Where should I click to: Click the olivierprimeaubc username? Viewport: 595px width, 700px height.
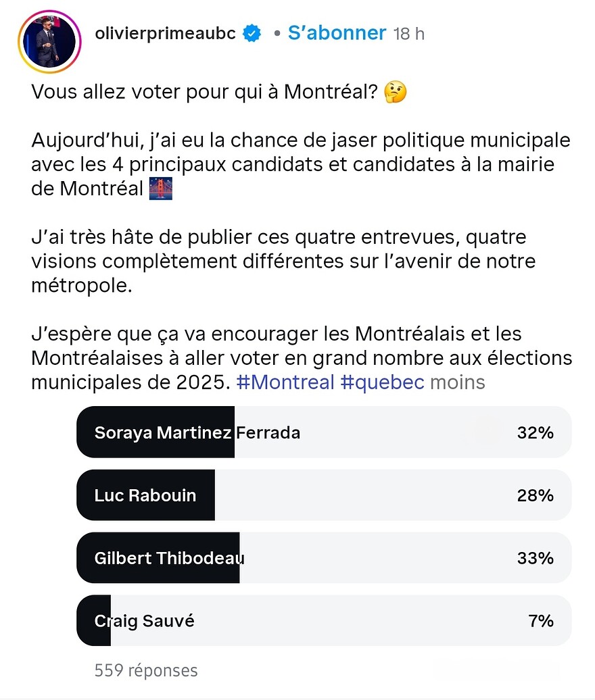click(x=166, y=33)
